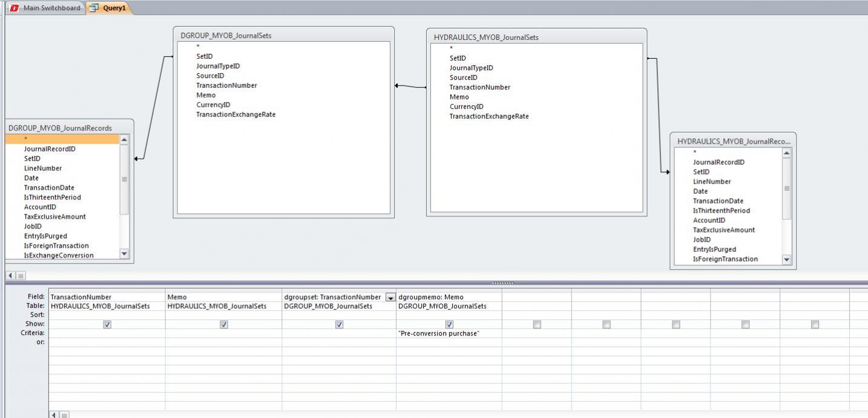Select join line between the two JournalSets tables
This screenshot has width=868, height=418.
(x=410, y=87)
